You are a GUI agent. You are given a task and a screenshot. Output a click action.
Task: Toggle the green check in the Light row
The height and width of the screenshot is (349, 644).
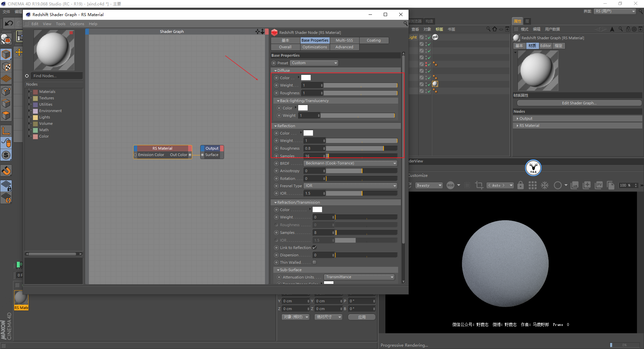(x=429, y=38)
